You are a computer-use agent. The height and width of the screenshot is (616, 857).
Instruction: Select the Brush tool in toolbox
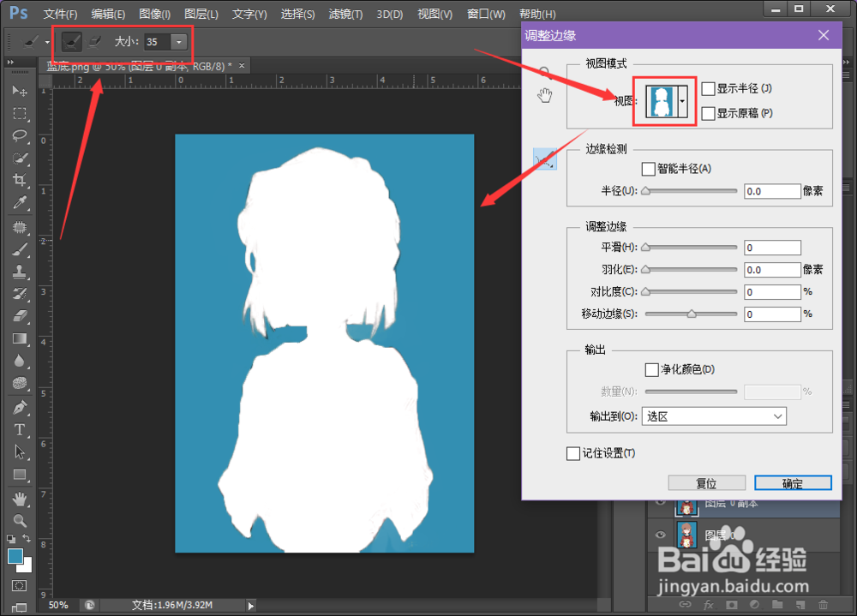point(20,249)
